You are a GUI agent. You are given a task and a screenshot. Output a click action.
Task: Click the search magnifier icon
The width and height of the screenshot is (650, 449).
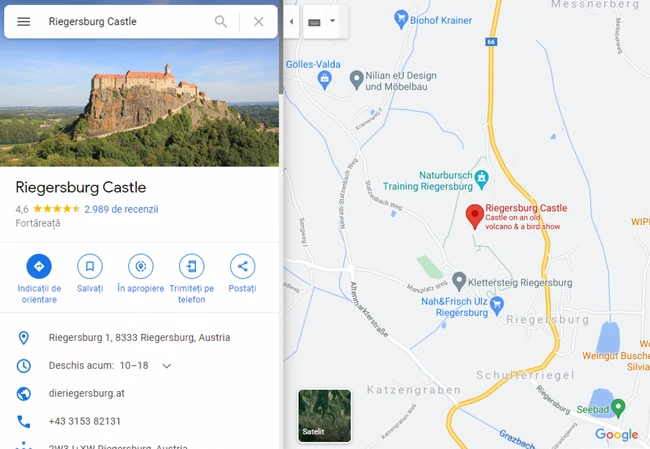221,22
